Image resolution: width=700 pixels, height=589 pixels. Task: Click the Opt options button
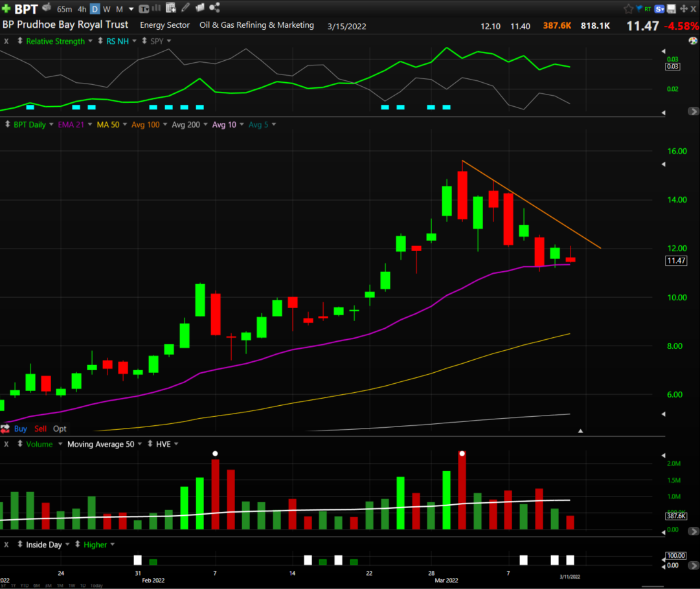point(60,429)
